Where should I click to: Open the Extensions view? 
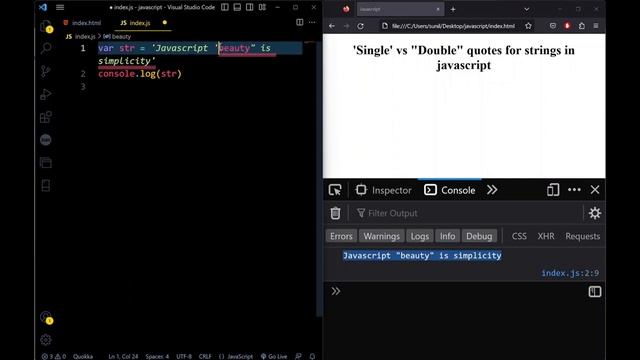[46, 117]
